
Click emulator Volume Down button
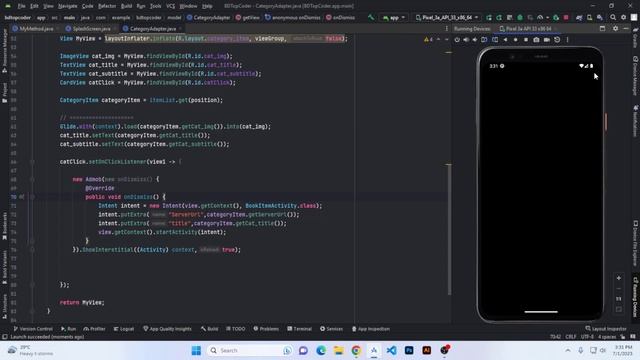[475, 40]
